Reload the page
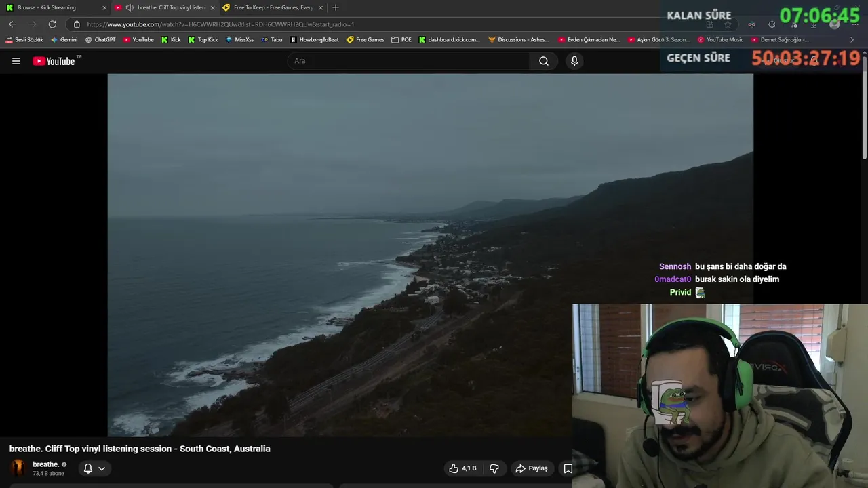The width and height of the screenshot is (868, 488). pos(52,24)
